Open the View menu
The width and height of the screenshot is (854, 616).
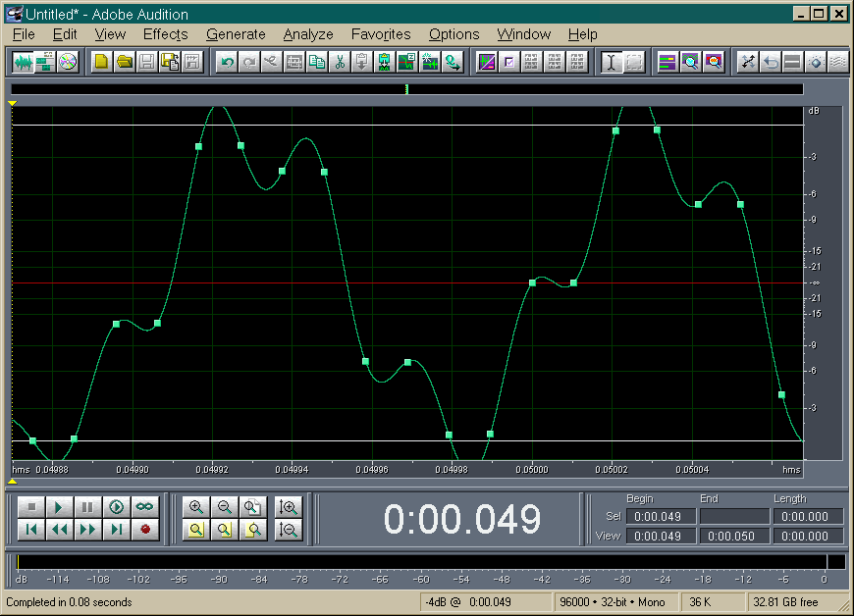[110, 34]
